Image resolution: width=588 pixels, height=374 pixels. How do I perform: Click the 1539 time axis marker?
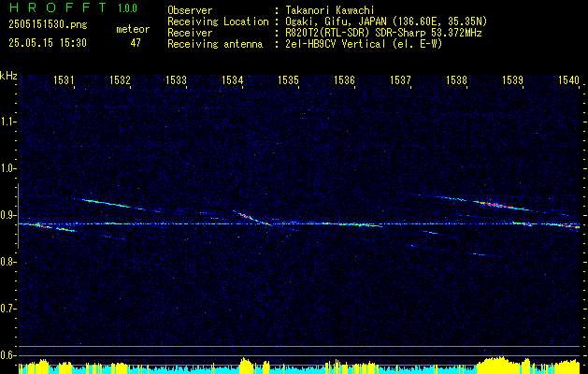click(512, 79)
